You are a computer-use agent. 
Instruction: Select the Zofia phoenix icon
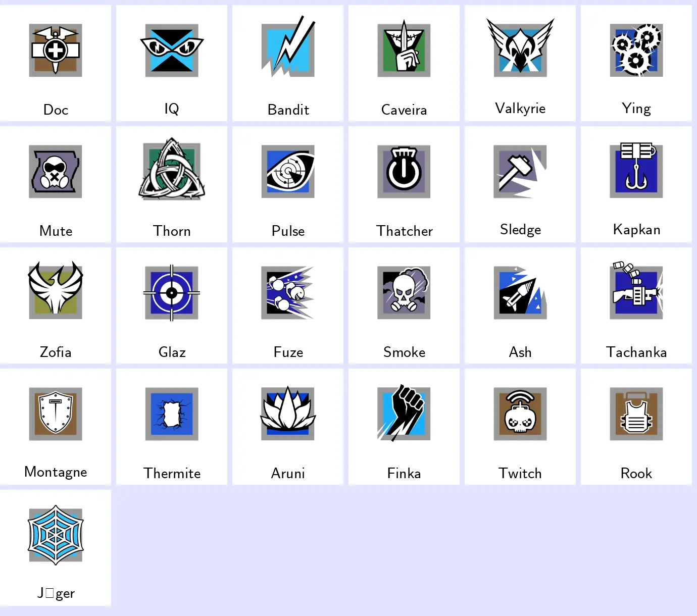[56, 290]
